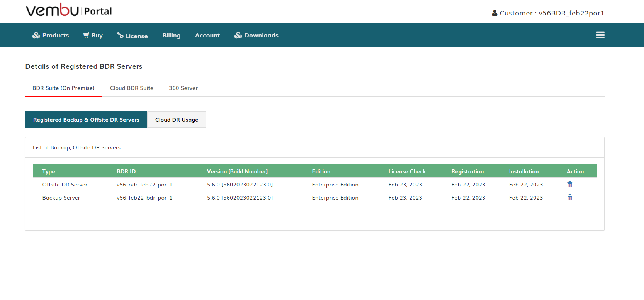Click Offsite DR Server registration date
The width and height of the screenshot is (644, 300).
pos(468,185)
